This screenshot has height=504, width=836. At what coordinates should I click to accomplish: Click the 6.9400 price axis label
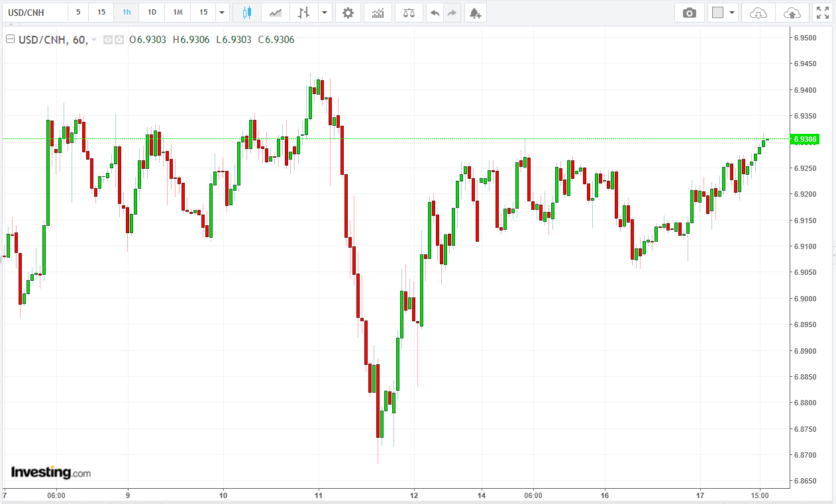tap(806, 90)
